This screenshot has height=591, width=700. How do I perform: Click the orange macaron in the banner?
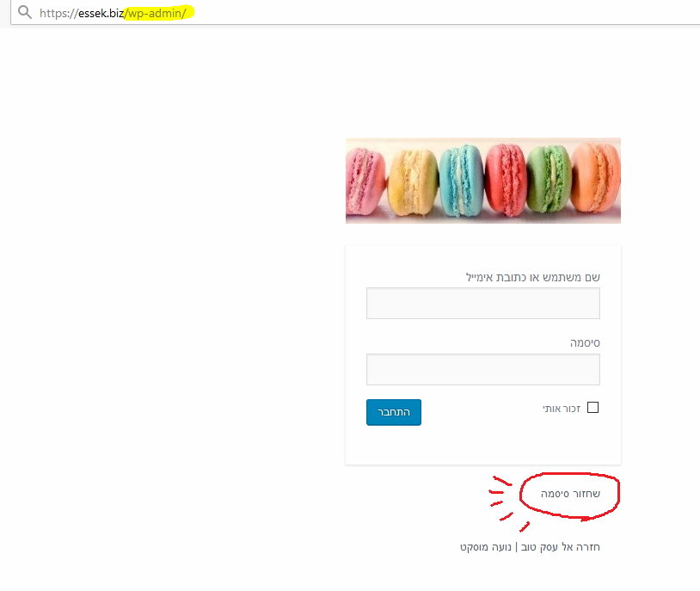pos(596,177)
